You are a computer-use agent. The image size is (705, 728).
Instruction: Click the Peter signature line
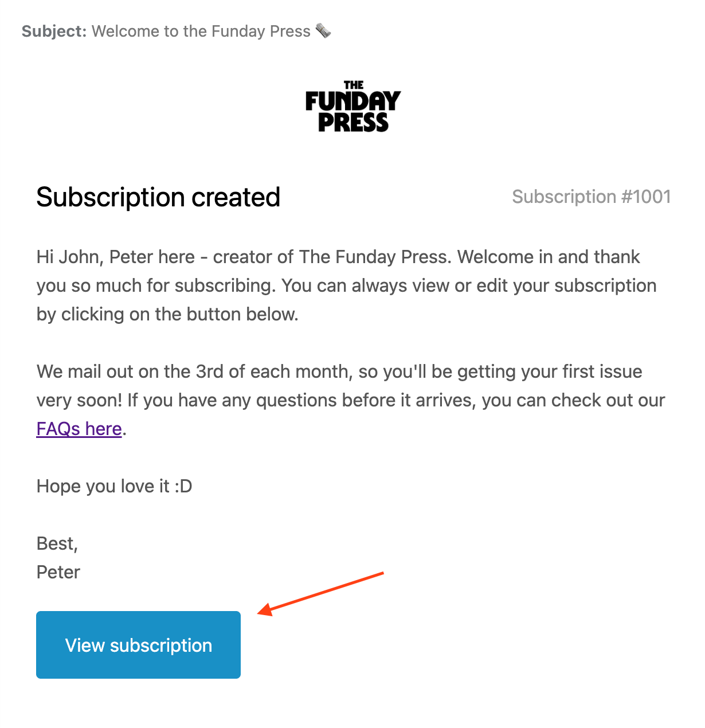point(58,572)
